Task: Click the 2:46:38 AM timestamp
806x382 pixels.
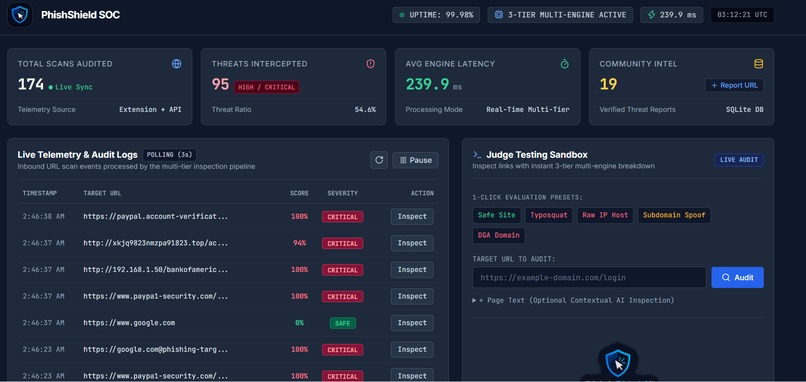Action: click(x=43, y=216)
